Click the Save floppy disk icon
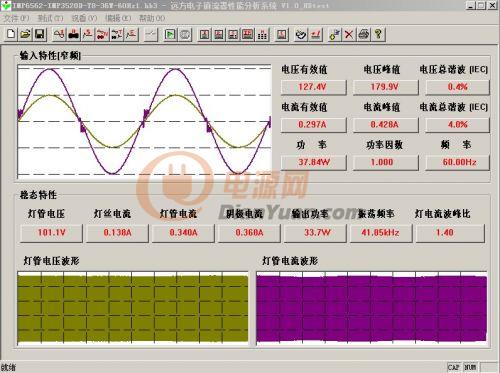 tap(40, 34)
